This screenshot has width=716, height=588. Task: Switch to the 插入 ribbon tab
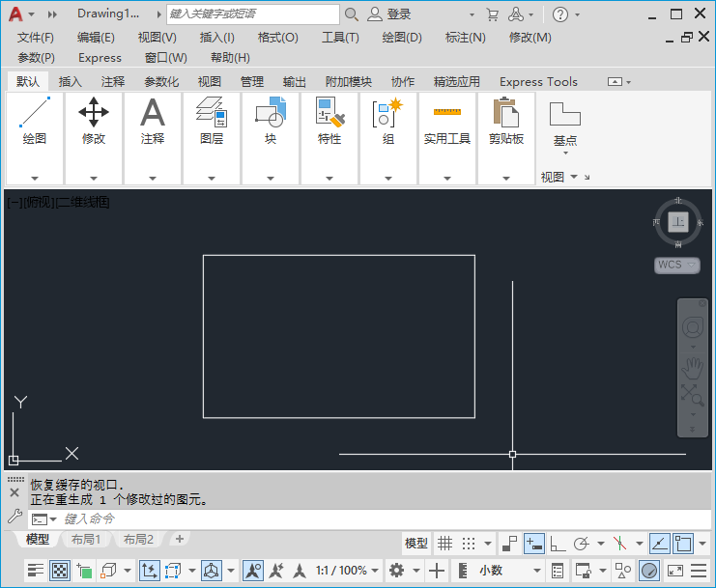click(71, 82)
